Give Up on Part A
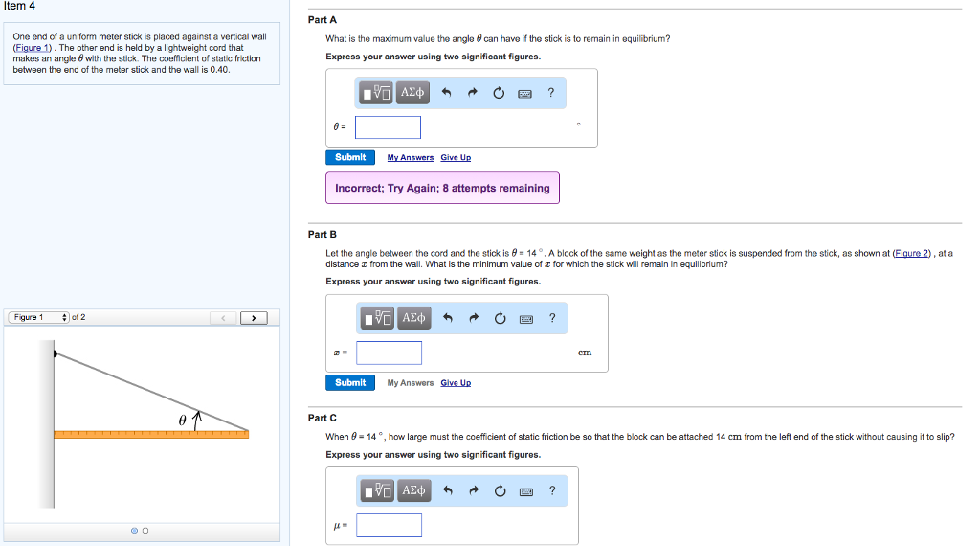 click(456, 158)
